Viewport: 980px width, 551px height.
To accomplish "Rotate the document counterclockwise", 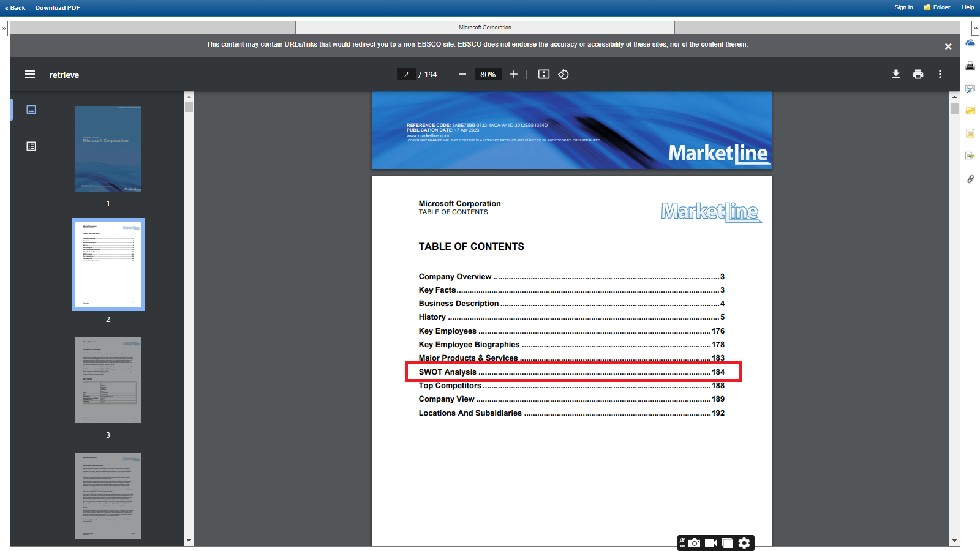I will pos(563,74).
